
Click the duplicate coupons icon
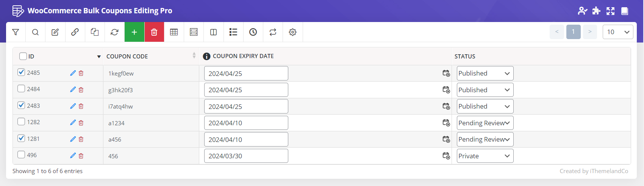pos(95,32)
